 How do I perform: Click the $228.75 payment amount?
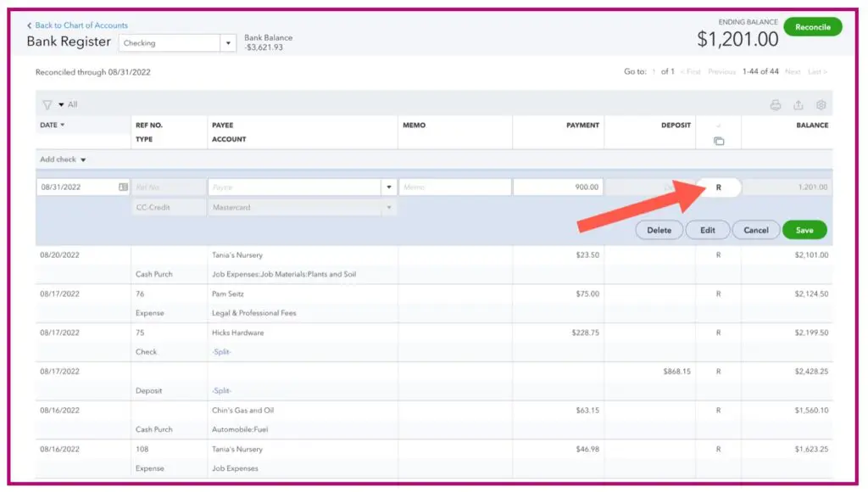(x=585, y=333)
